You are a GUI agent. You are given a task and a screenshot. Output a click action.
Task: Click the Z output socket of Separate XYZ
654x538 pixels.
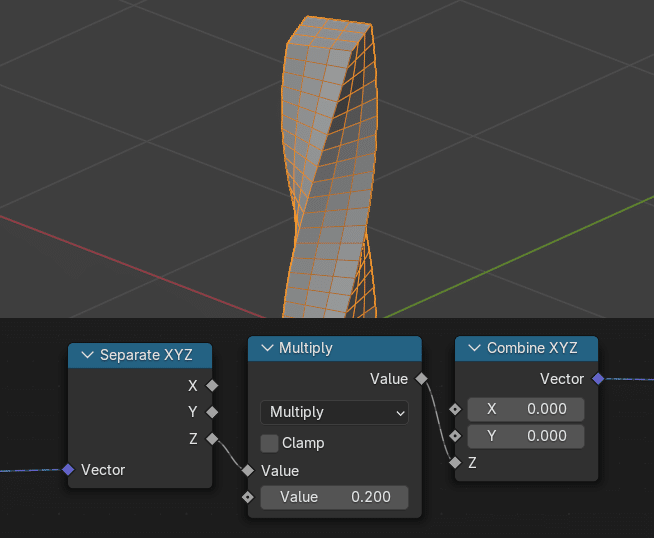(x=212, y=439)
